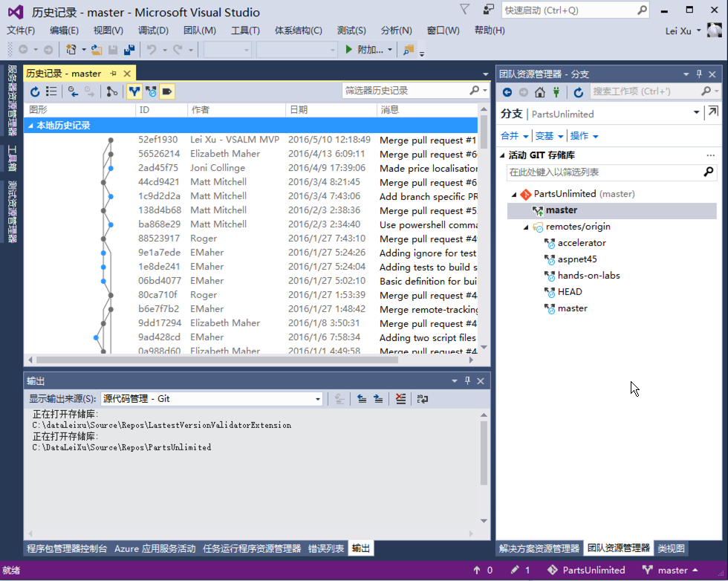
Task: Open the 显示输出来源 dropdown
Action: (x=318, y=399)
